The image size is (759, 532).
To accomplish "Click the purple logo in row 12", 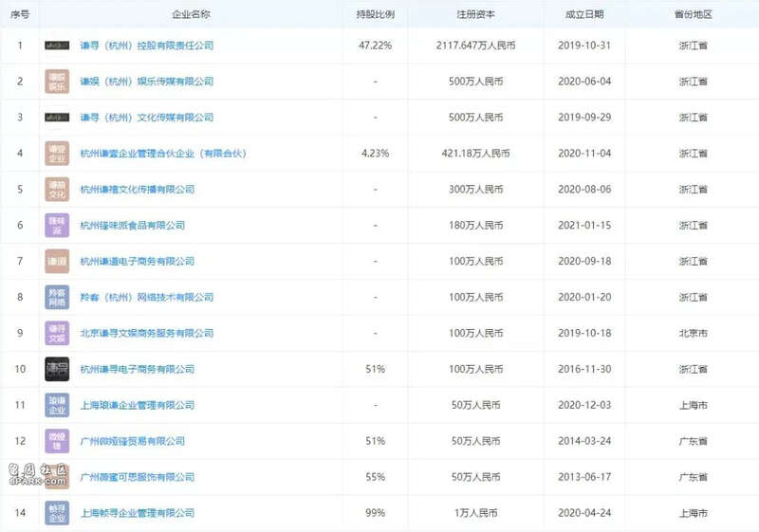I will coord(57,441).
